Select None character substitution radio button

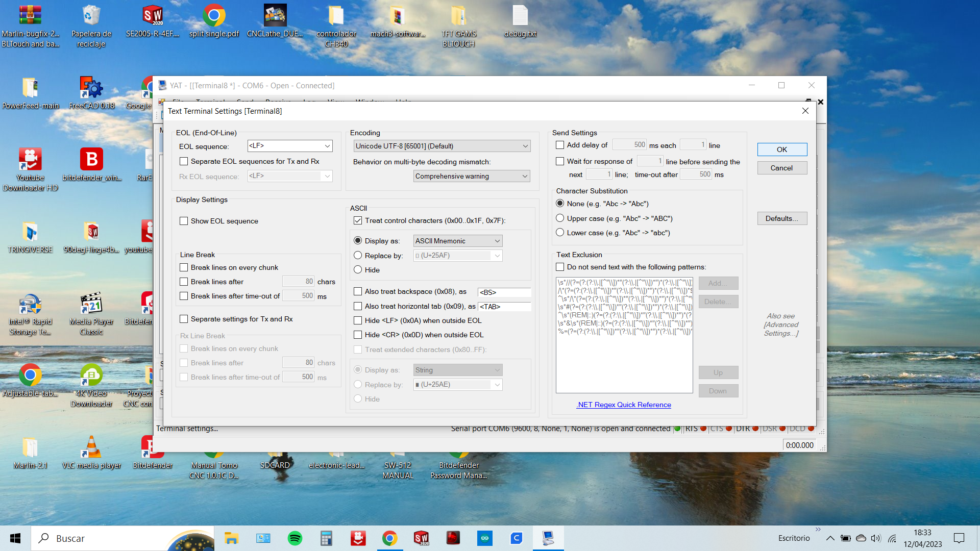click(x=559, y=203)
